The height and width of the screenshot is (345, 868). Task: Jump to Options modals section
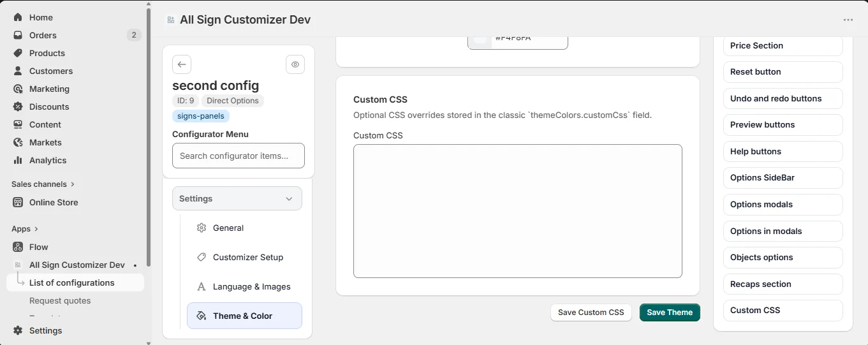coord(783,204)
